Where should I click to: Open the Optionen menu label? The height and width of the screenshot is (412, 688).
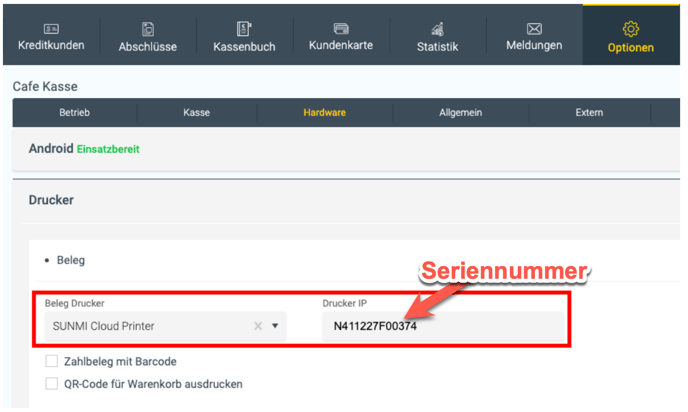click(631, 47)
